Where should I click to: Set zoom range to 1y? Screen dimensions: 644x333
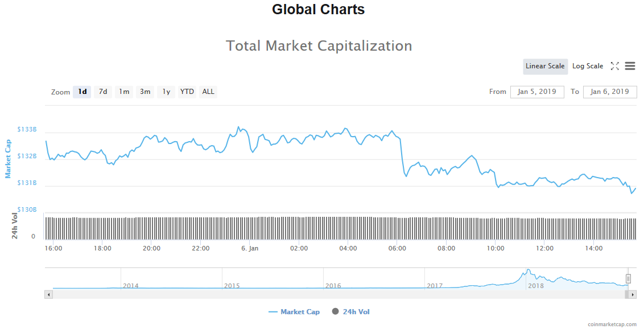click(166, 92)
